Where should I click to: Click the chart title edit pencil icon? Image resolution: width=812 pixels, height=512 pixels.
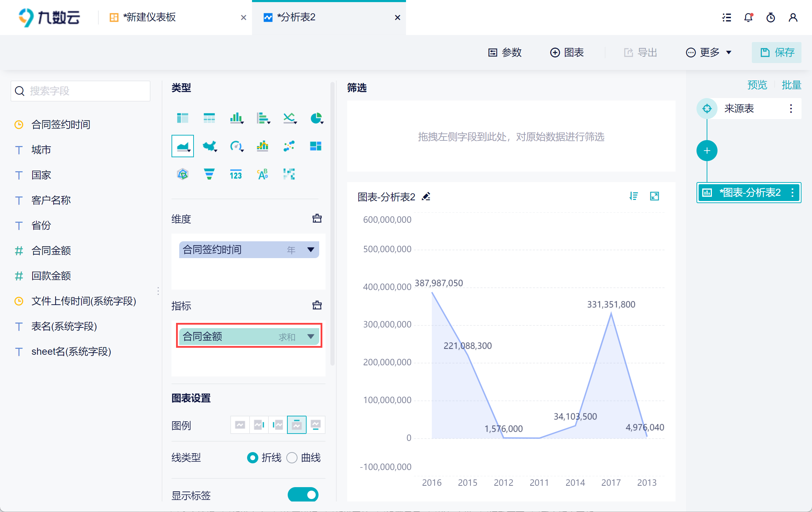point(426,196)
